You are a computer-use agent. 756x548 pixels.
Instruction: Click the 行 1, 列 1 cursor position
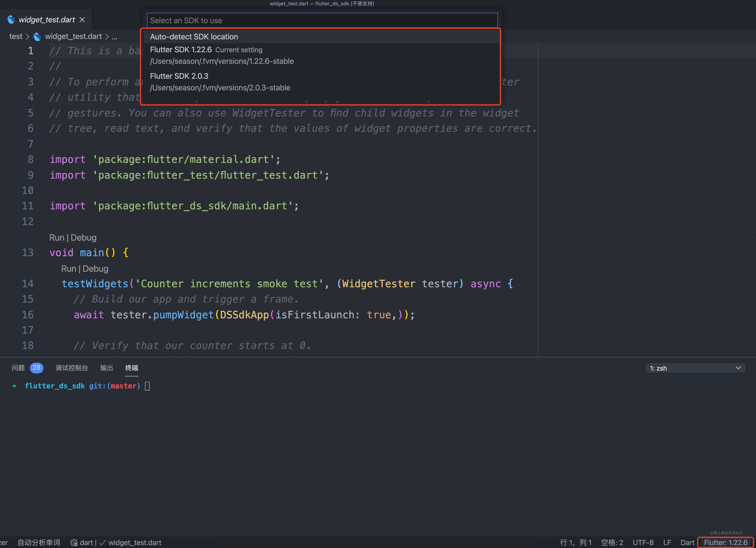point(576,543)
